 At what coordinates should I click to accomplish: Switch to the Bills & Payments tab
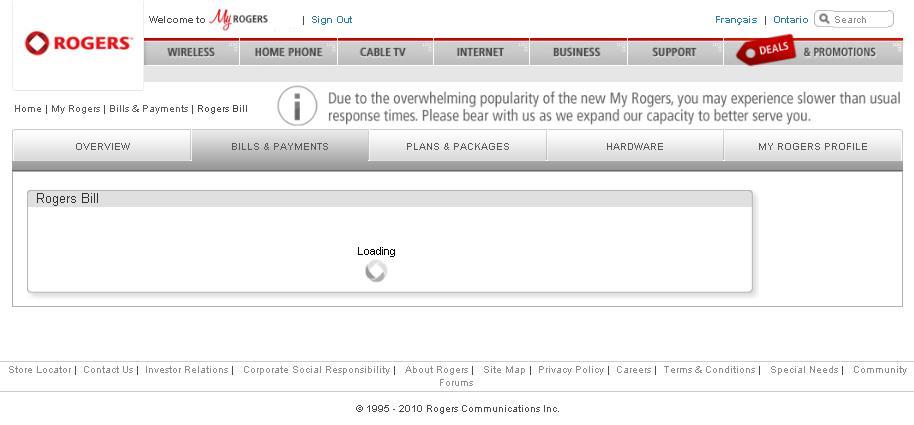point(280,146)
